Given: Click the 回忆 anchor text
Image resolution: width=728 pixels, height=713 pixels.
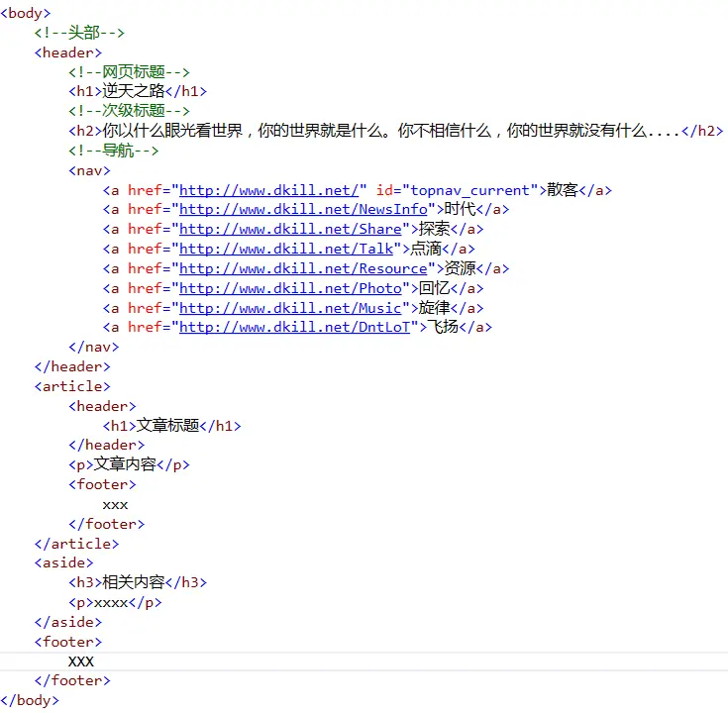Looking at the screenshot, I should click(x=434, y=288).
